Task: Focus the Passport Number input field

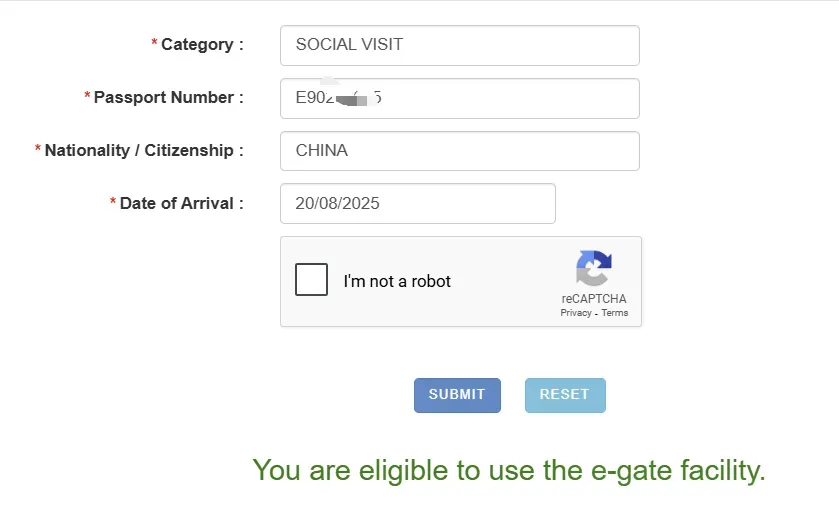Action: [460, 98]
